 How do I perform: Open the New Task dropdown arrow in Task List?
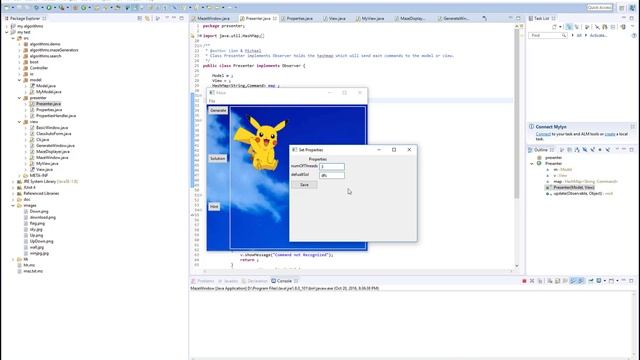click(560, 27)
